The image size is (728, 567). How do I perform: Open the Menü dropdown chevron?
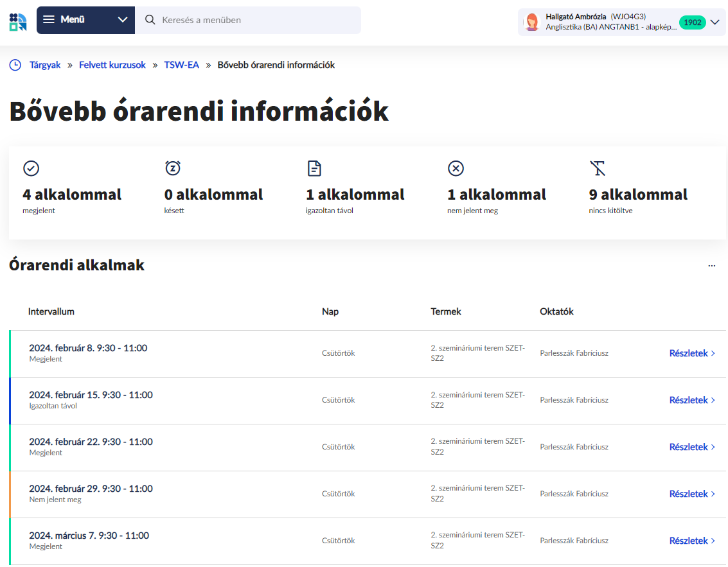pyautogui.click(x=122, y=20)
